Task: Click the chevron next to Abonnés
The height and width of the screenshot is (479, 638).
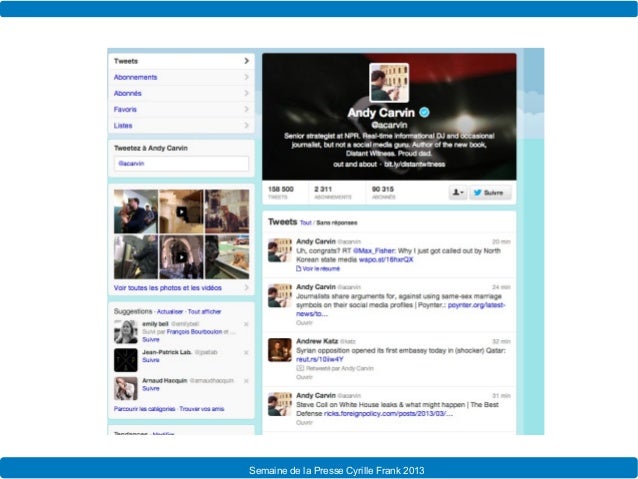Action: pyautogui.click(x=247, y=93)
